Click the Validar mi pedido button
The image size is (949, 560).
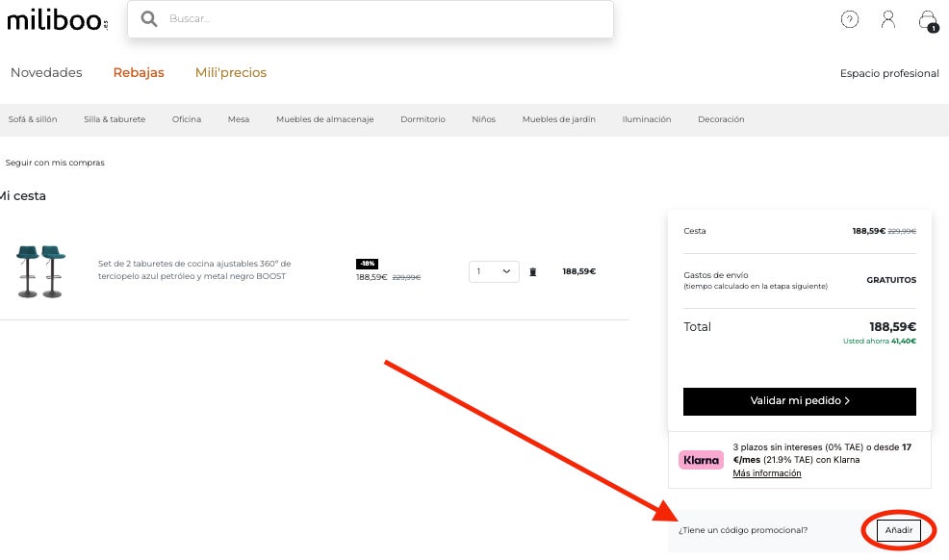[800, 401]
